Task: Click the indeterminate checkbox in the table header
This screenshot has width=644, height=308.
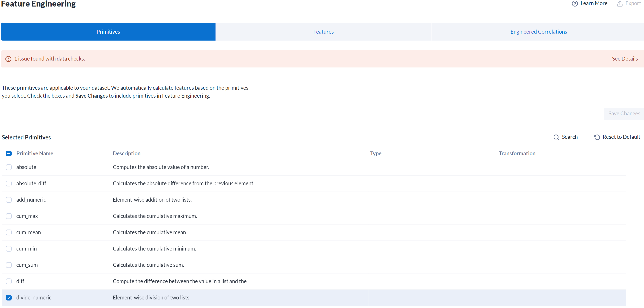Action: pyautogui.click(x=9, y=153)
